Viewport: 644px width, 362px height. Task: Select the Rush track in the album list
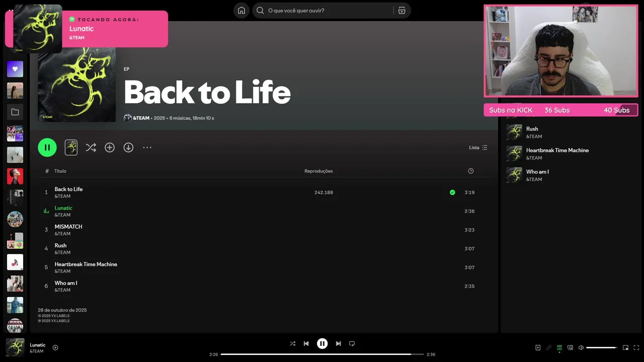(x=264, y=248)
